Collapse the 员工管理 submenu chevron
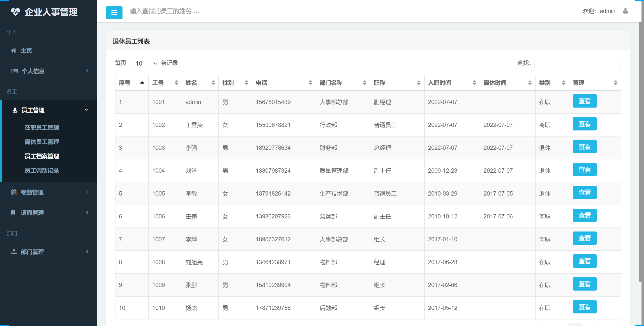Viewport: 644px width, 326px height. (86, 110)
